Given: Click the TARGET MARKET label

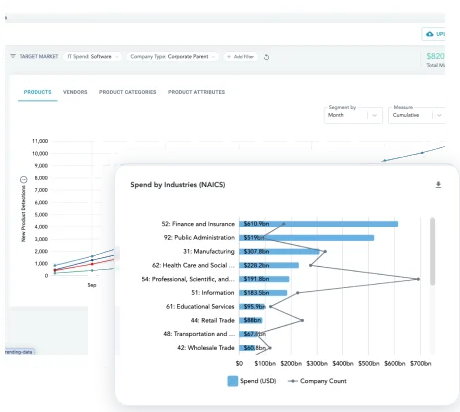Looking at the screenshot, I should 39,56.
